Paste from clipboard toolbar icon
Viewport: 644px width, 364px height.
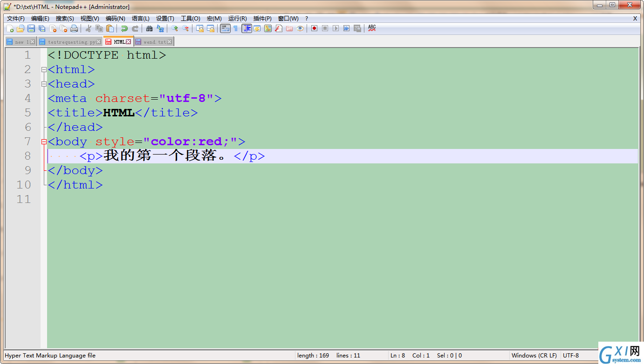coord(110,28)
